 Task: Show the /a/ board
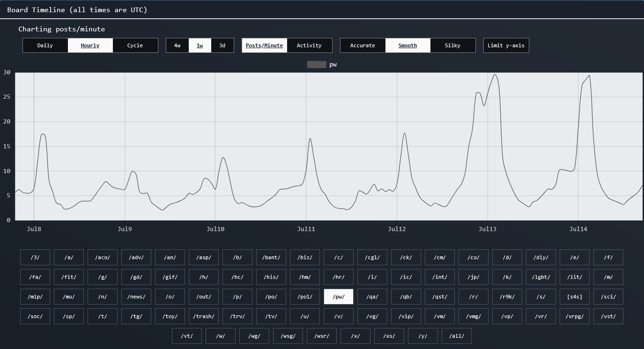[x=69, y=257]
